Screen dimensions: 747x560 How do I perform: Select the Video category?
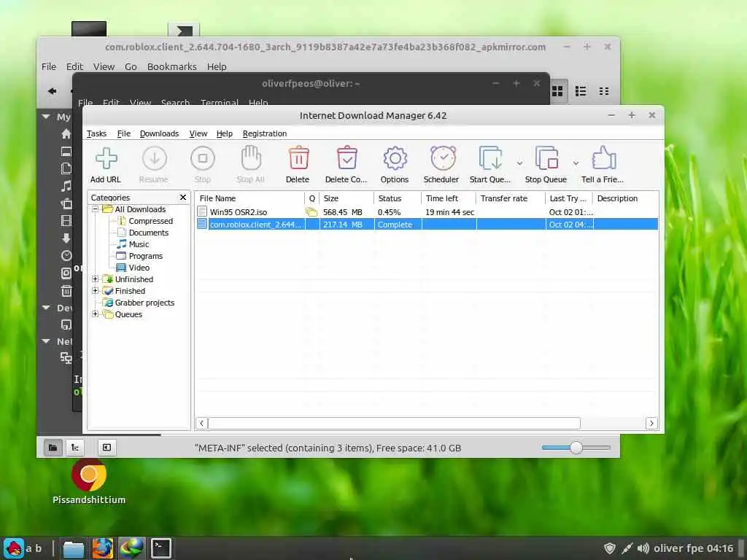tap(139, 268)
